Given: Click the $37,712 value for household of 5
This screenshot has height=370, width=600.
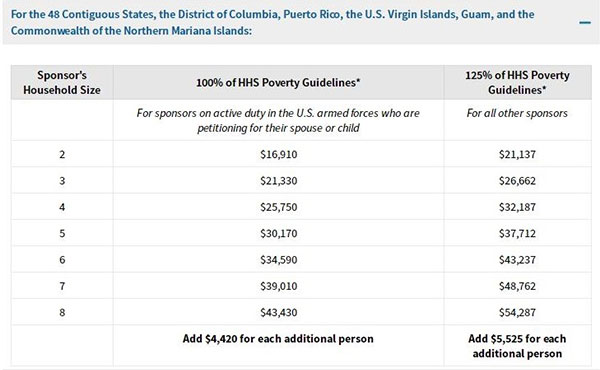Looking at the screenshot, I should (517, 233).
